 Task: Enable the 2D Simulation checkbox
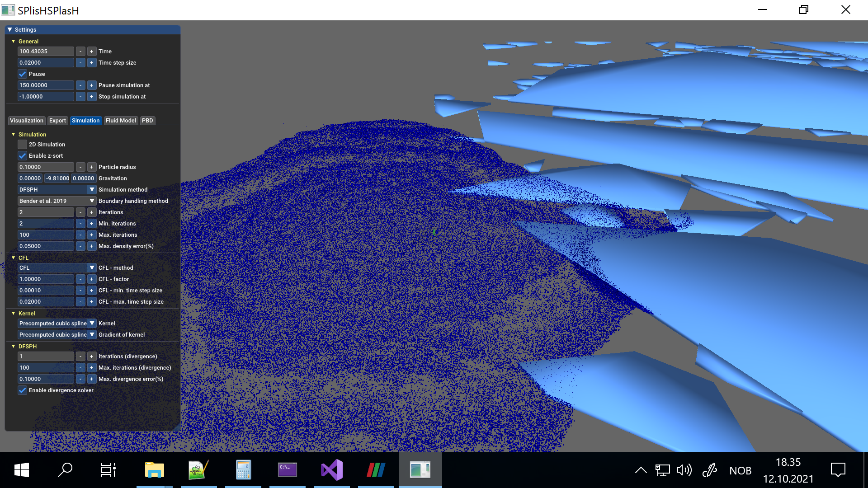pyautogui.click(x=22, y=144)
